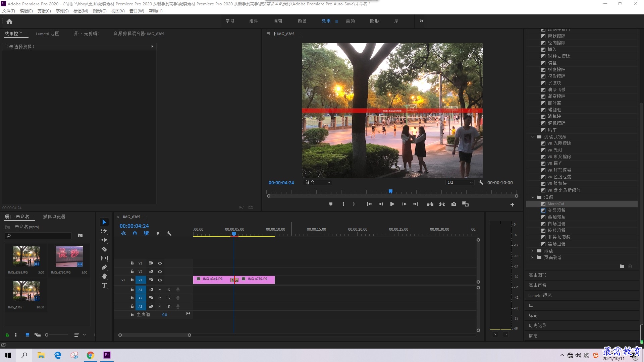Expand the 页面剥落 folder
Image resolution: width=644 pixels, height=362 pixels.
pyautogui.click(x=532, y=257)
